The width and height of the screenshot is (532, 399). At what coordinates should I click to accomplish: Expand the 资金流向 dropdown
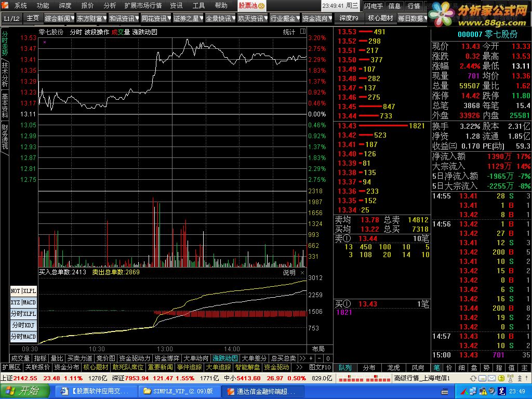click(x=317, y=18)
